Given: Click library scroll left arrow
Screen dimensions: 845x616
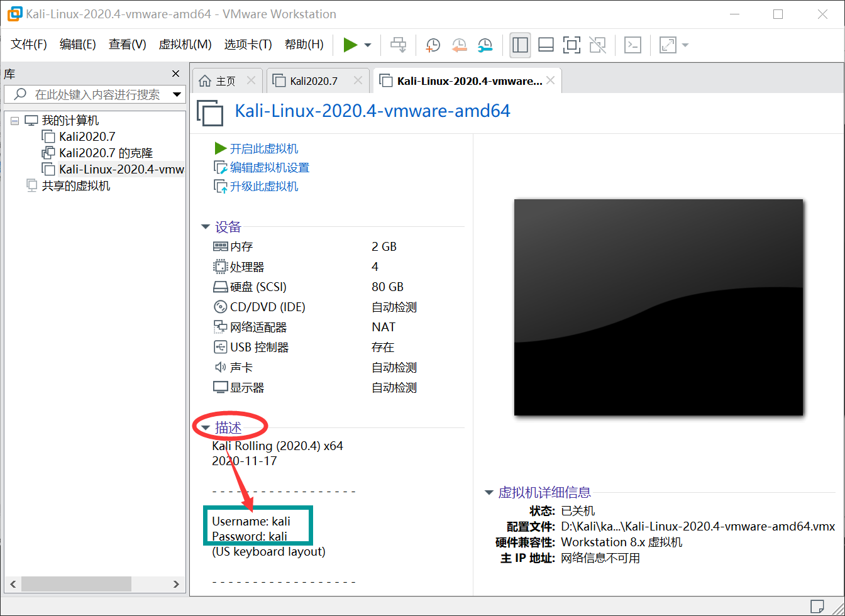Looking at the screenshot, I should click(12, 584).
